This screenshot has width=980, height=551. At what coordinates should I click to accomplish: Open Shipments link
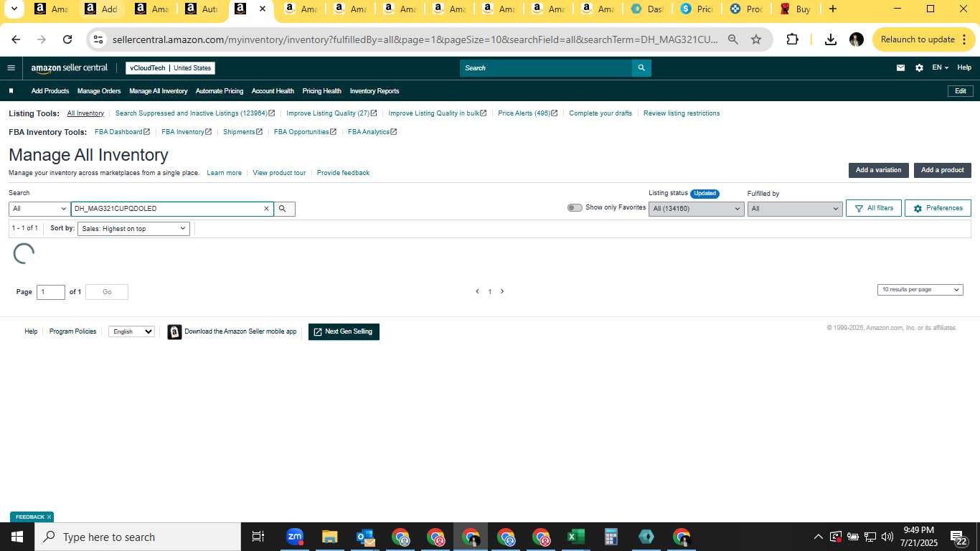pos(242,132)
